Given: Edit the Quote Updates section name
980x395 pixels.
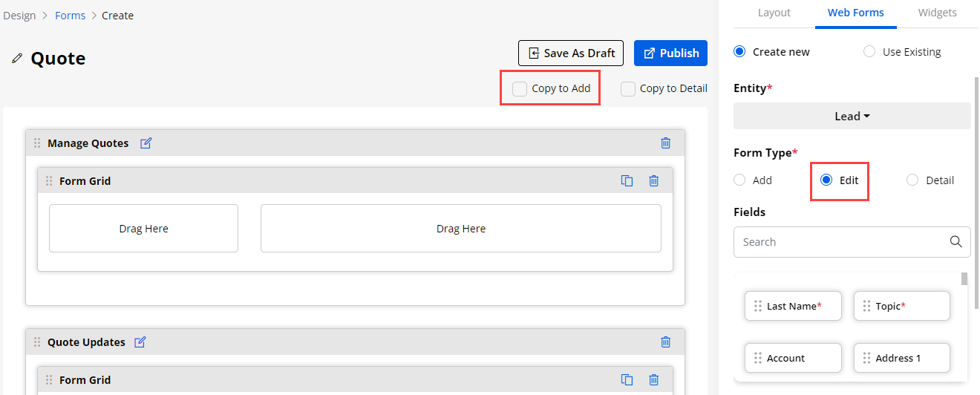Looking at the screenshot, I should click(140, 342).
